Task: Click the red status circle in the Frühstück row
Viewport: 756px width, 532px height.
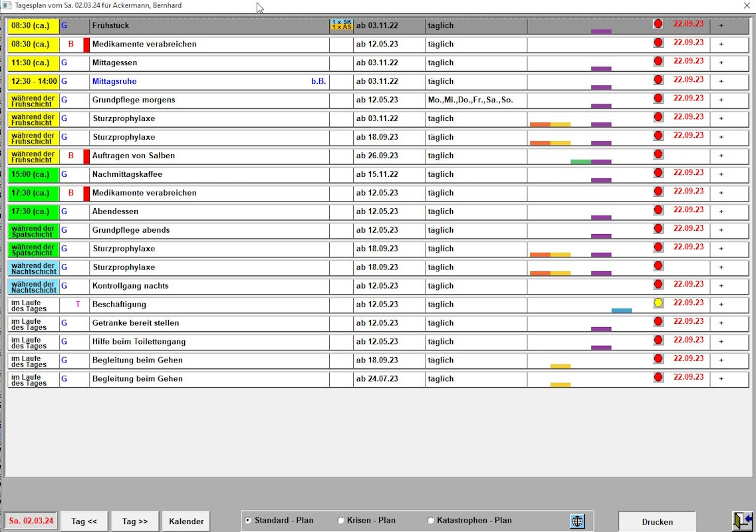Action: tap(658, 24)
